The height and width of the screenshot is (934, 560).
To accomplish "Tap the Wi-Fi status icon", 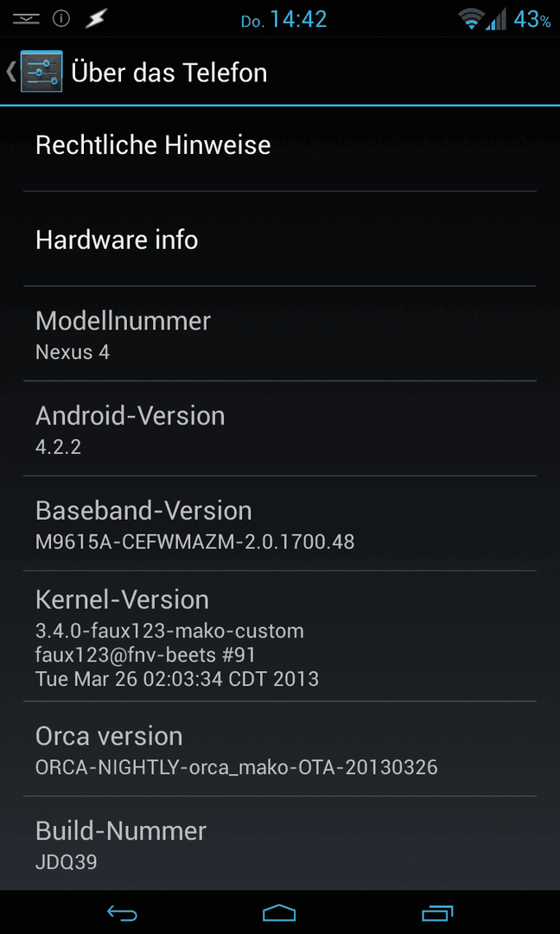I will [471, 20].
